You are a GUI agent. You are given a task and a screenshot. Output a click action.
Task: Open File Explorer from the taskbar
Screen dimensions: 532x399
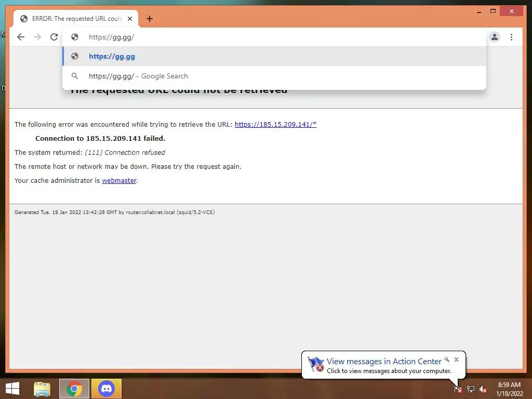[x=42, y=389]
